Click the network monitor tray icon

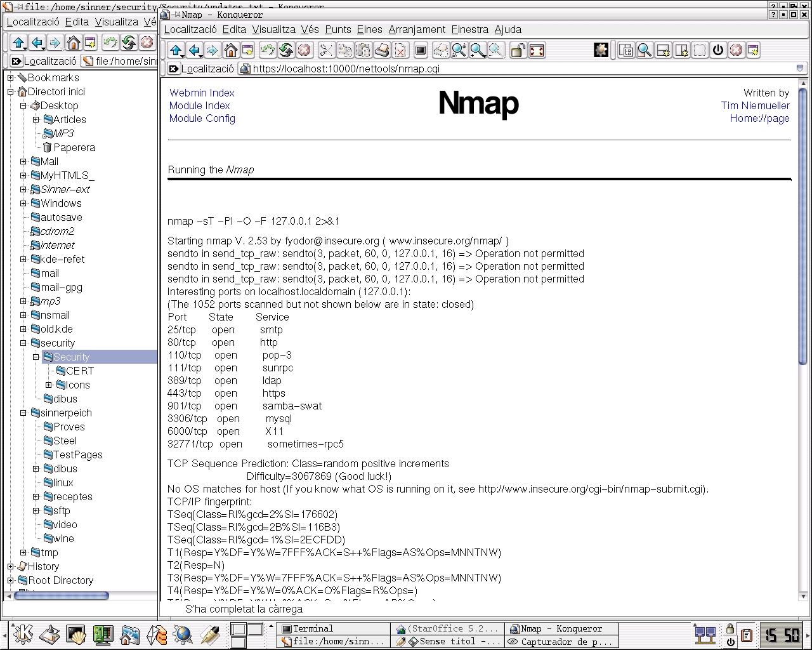(x=705, y=634)
